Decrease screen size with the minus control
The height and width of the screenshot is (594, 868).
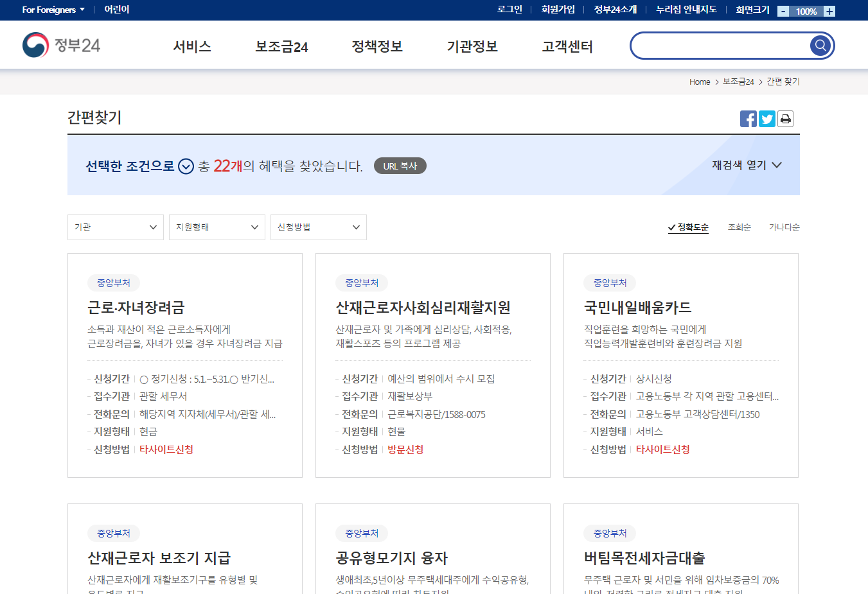coord(783,10)
